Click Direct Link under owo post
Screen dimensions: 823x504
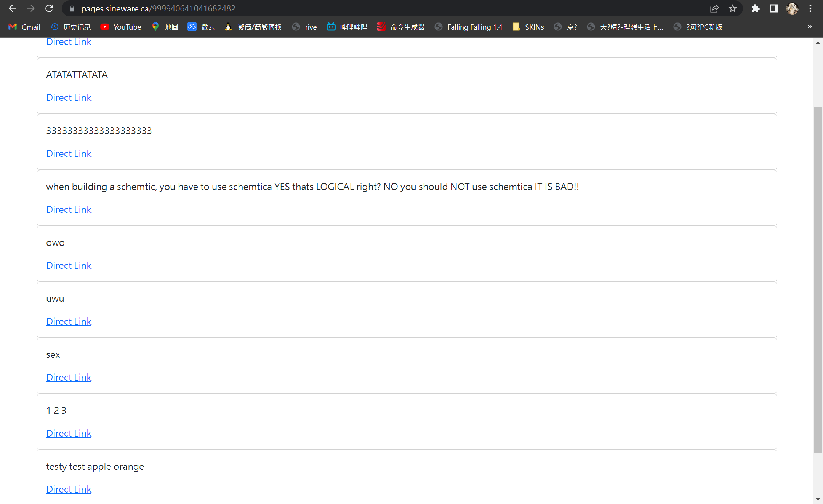pos(69,265)
